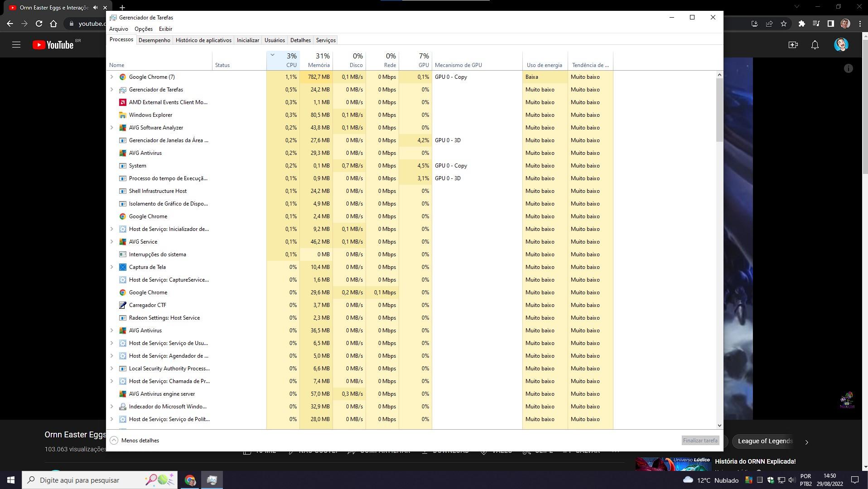Open Windows Start menu
868x489 pixels.
tap(11, 480)
